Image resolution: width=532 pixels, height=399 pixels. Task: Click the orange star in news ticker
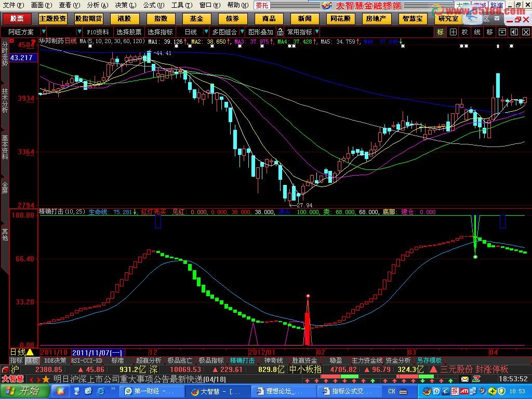pos(46,379)
